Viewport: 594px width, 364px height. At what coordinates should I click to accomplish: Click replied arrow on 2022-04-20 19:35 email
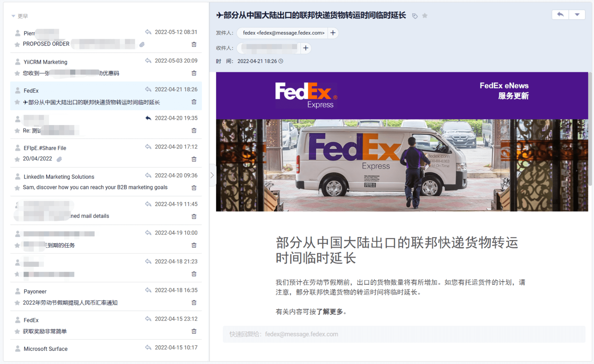click(148, 118)
